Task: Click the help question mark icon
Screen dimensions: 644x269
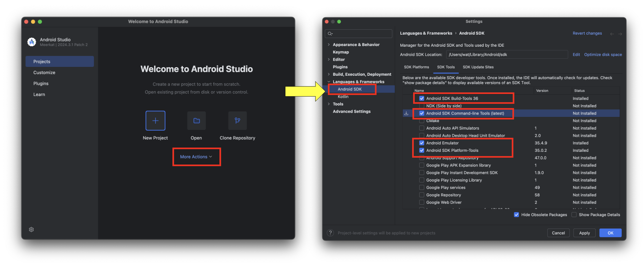Action: pos(330,233)
